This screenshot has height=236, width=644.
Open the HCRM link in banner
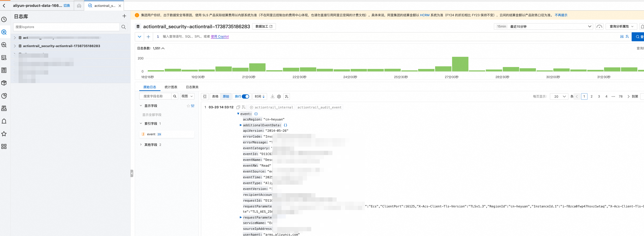[425, 15]
